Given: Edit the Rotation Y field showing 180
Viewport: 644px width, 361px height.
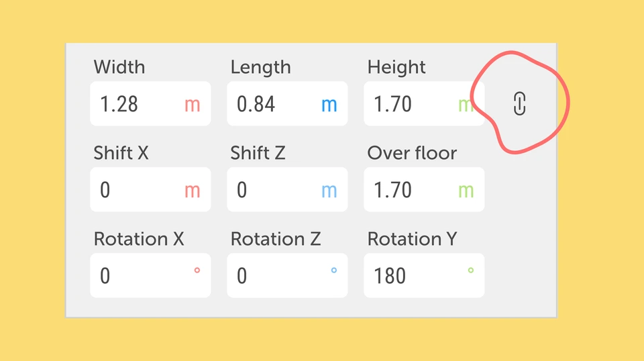Looking at the screenshot, I should [424, 275].
